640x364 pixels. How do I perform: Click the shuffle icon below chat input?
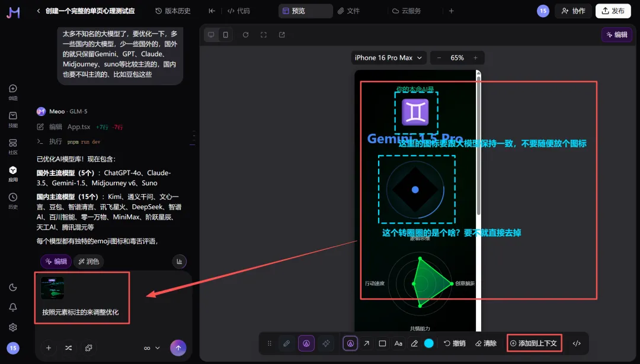(x=69, y=347)
